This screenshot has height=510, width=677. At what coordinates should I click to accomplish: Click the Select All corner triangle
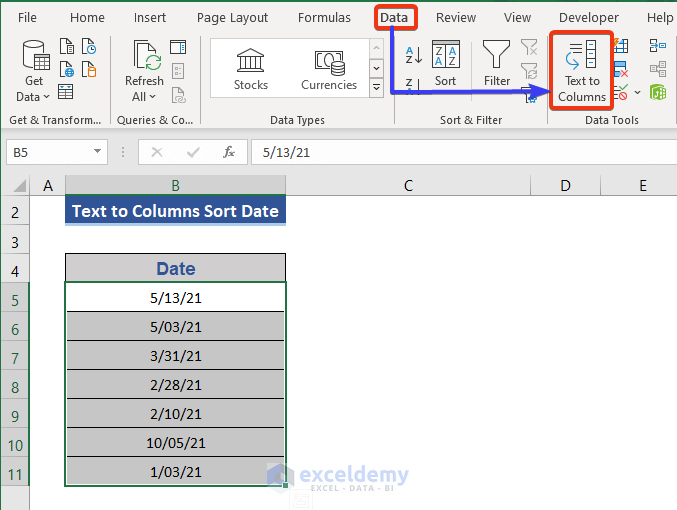[x=17, y=186]
